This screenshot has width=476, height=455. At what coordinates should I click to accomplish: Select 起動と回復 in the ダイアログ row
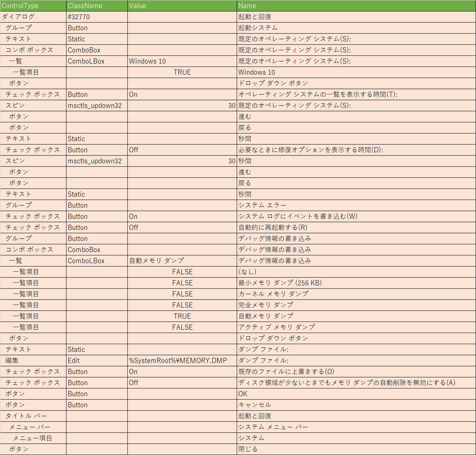pos(356,17)
